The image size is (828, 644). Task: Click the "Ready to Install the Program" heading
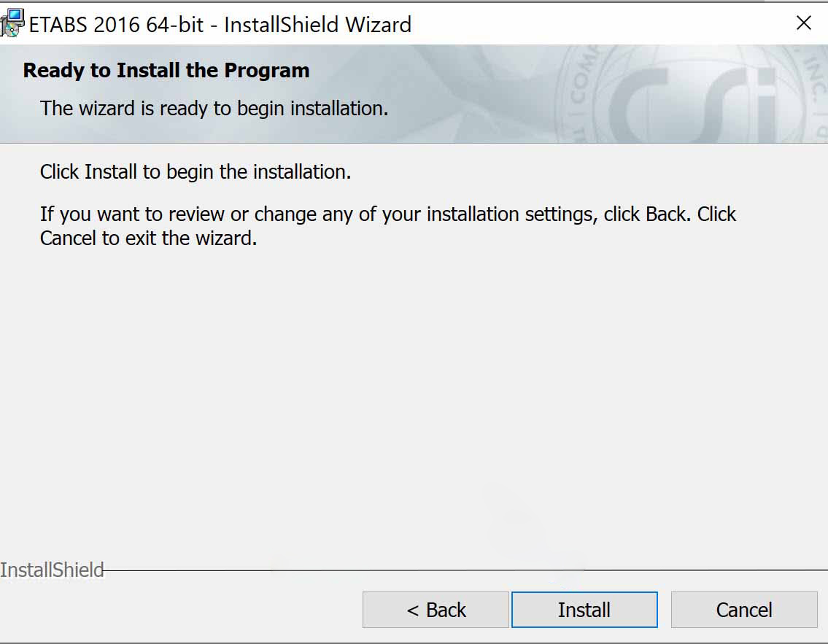pyautogui.click(x=166, y=71)
